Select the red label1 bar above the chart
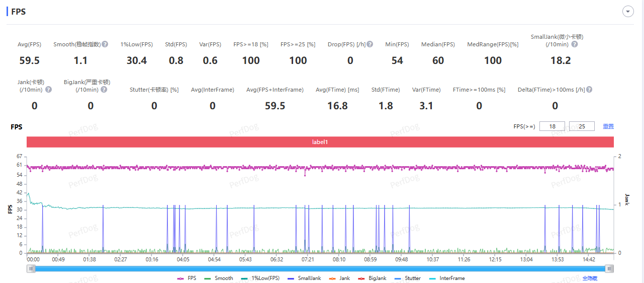Screen dimensions: 644x283 point(320,142)
